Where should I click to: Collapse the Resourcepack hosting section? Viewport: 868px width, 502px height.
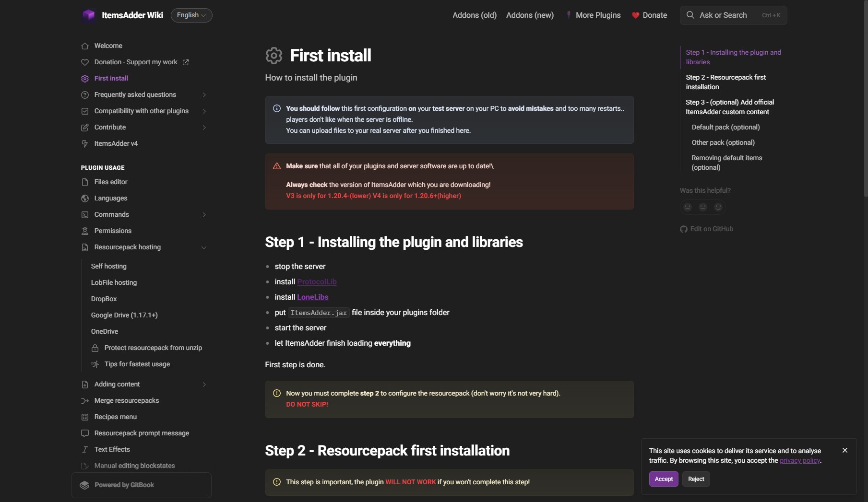tap(204, 247)
